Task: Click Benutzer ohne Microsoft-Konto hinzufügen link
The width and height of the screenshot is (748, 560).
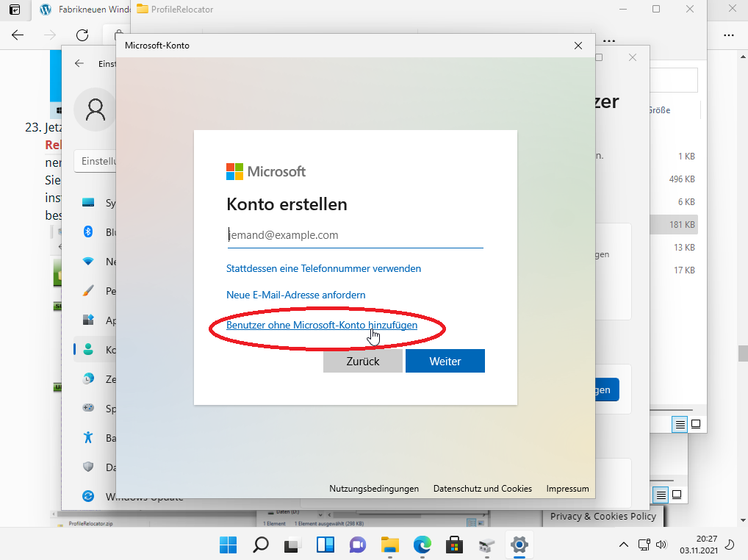Action: (x=322, y=325)
